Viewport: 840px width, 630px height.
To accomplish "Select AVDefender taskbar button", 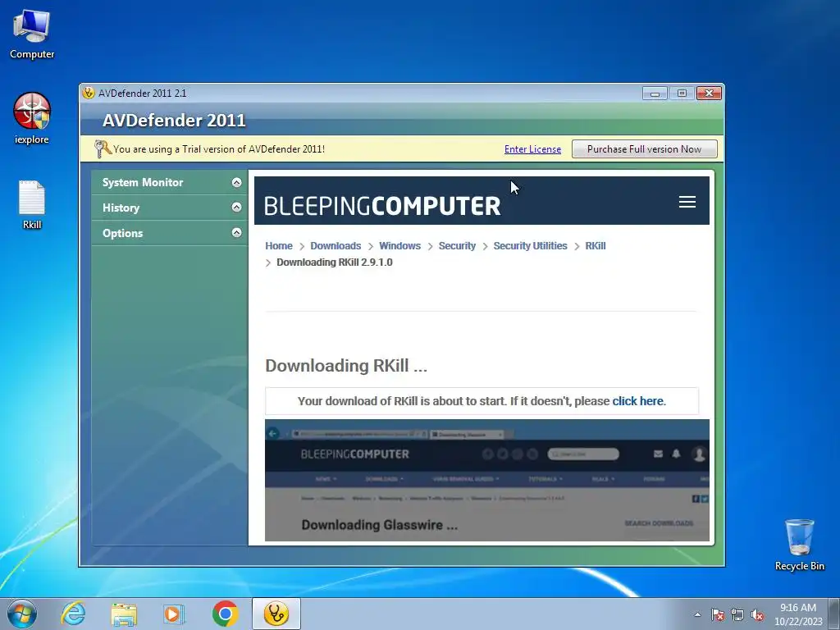I will pos(276,614).
